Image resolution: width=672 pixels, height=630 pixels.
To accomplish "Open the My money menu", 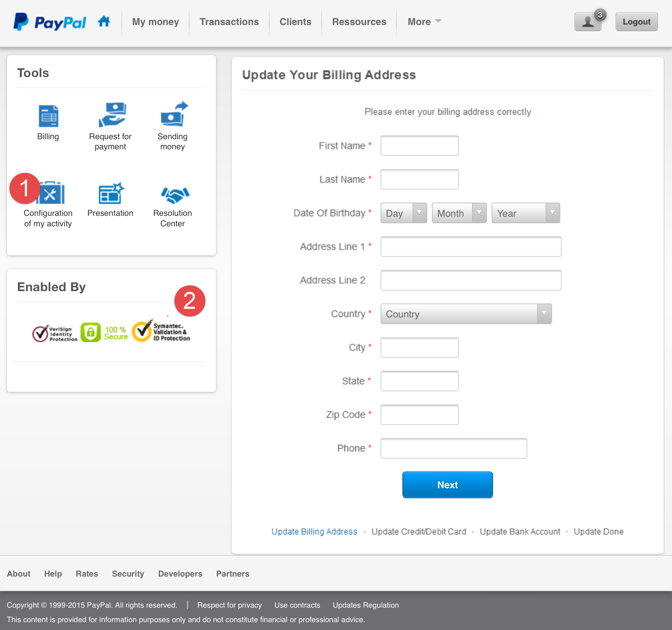I will pyautogui.click(x=155, y=22).
